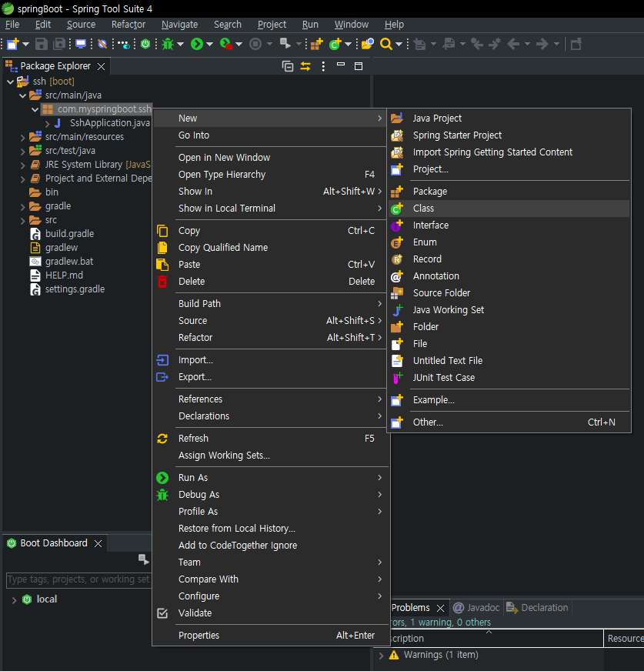Viewport: 644px width, 671px height.
Task: Click Copy Qualified Name in context menu
Action: (270, 247)
